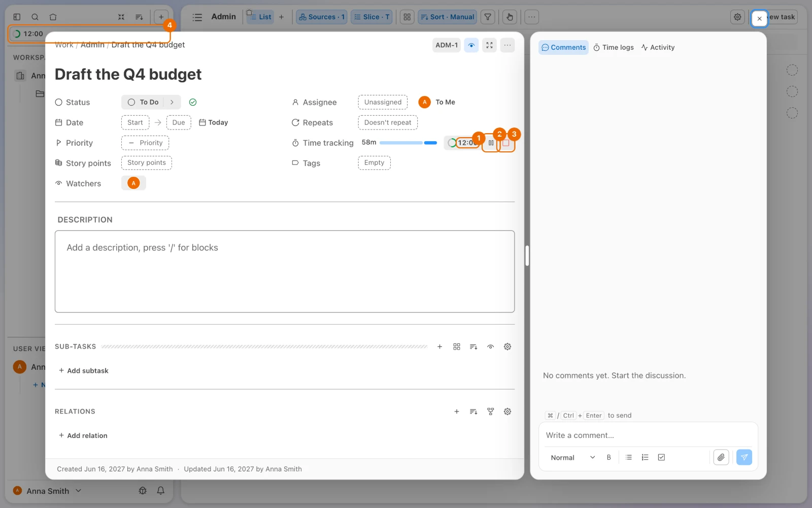This screenshot has width=812, height=508.
Task: Open the Doesn't repeat setting
Action: pyautogui.click(x=388, y=122)
